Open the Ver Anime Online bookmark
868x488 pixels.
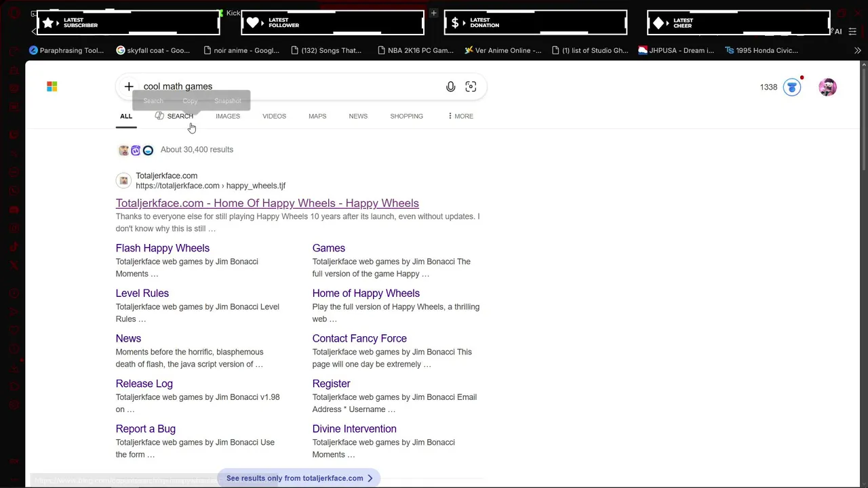coord(502,50)
